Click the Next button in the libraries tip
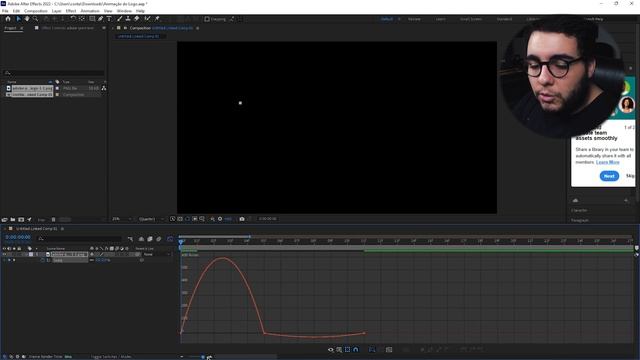The width and height of the screenshot is (640, 360). pyautogui.click(x=609, y=176)
